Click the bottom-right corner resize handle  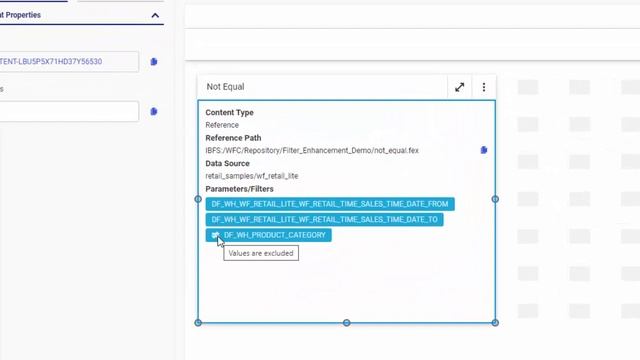pyautogui.click(x=495, y=323)
